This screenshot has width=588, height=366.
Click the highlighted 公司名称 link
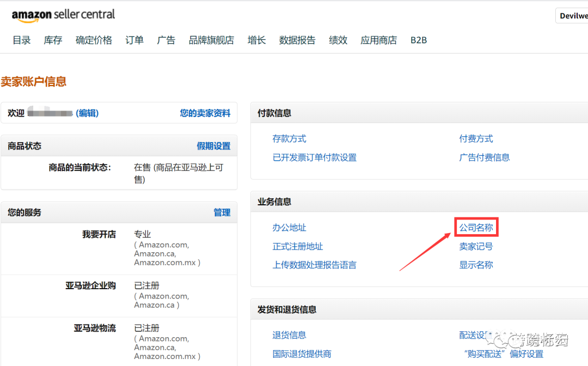tap(476, 227)
